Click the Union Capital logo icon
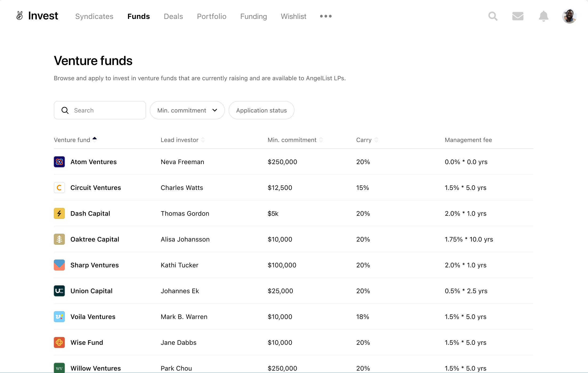 [x=59, y=291]
